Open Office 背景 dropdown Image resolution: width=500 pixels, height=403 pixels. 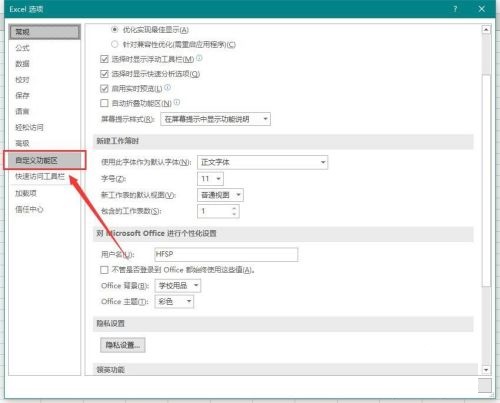coord(178,286)
